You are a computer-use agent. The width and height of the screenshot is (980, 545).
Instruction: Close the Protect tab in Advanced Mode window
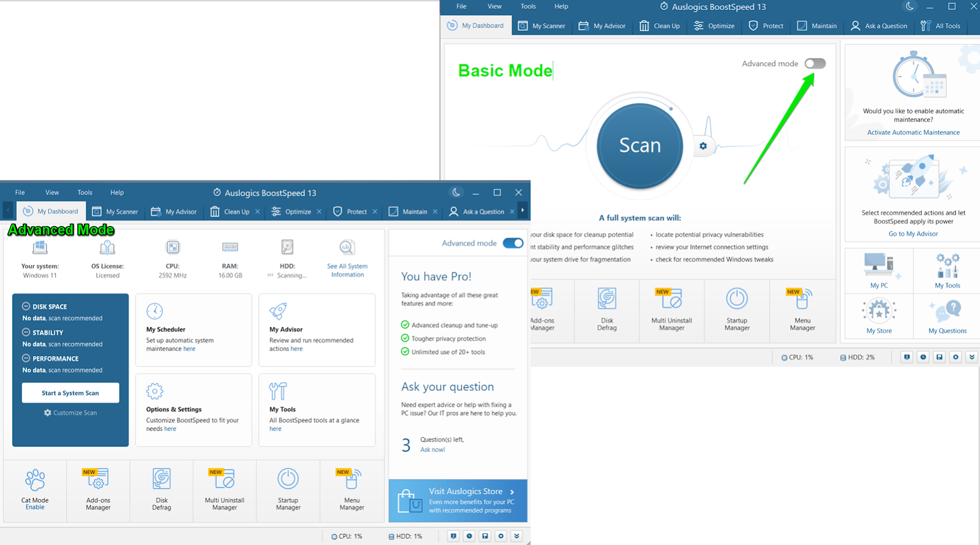click(375, 212)
